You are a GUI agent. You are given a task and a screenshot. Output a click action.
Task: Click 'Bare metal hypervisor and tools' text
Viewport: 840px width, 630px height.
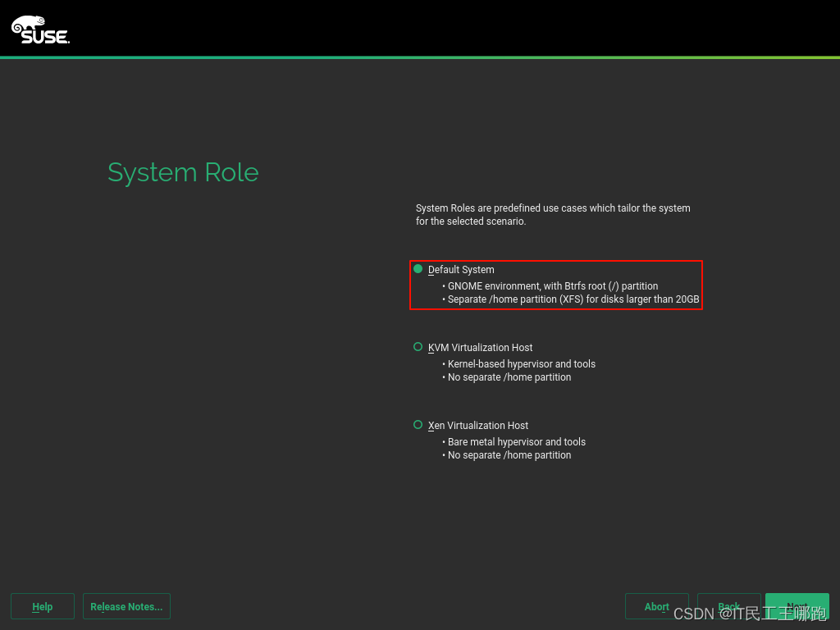pos(516,441)
